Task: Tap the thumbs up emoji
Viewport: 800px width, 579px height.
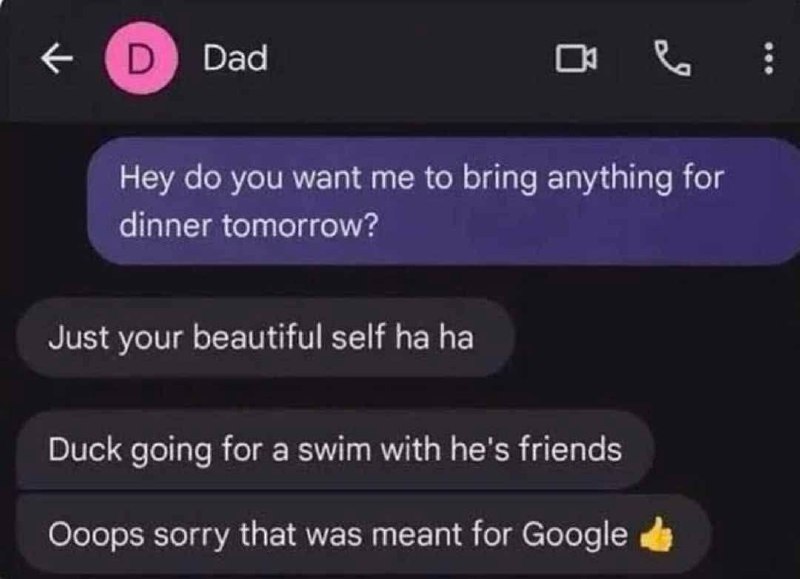Action: pos(657,534)
